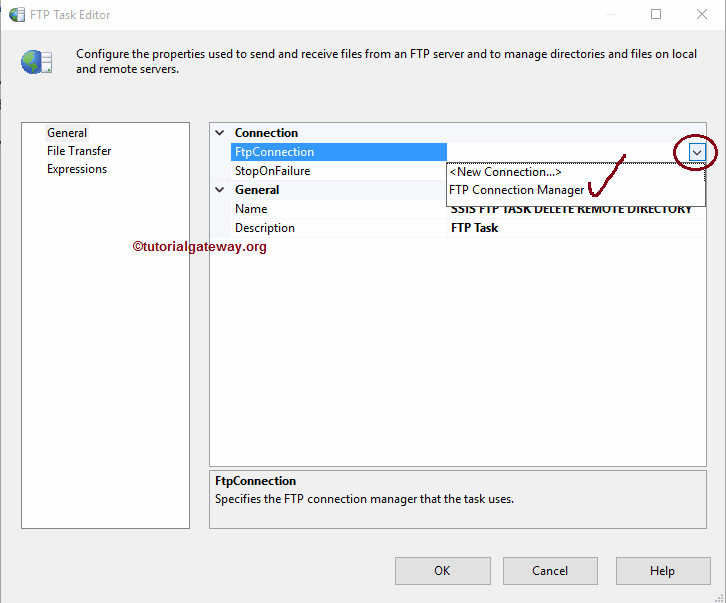Select the Name property label

[x=251, y=209]
